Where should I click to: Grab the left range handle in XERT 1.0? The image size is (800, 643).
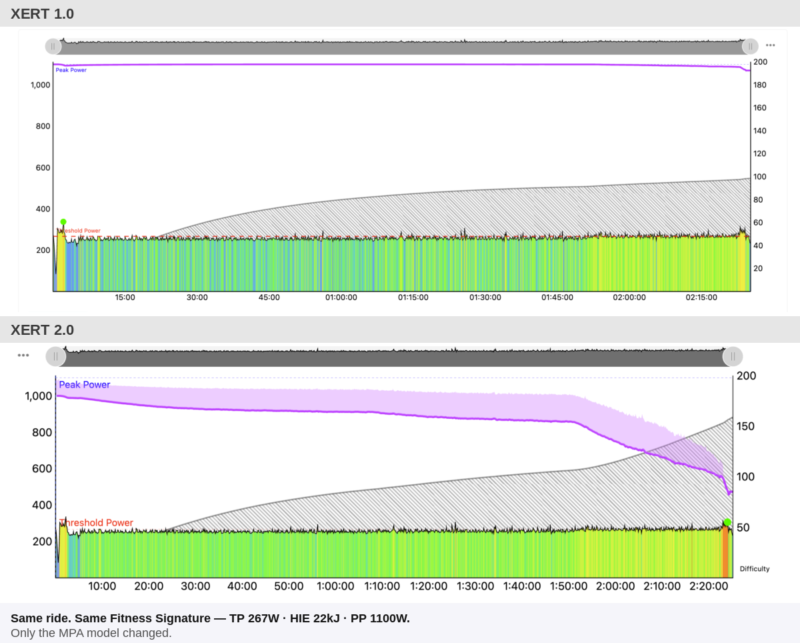(x=53, y=46)
